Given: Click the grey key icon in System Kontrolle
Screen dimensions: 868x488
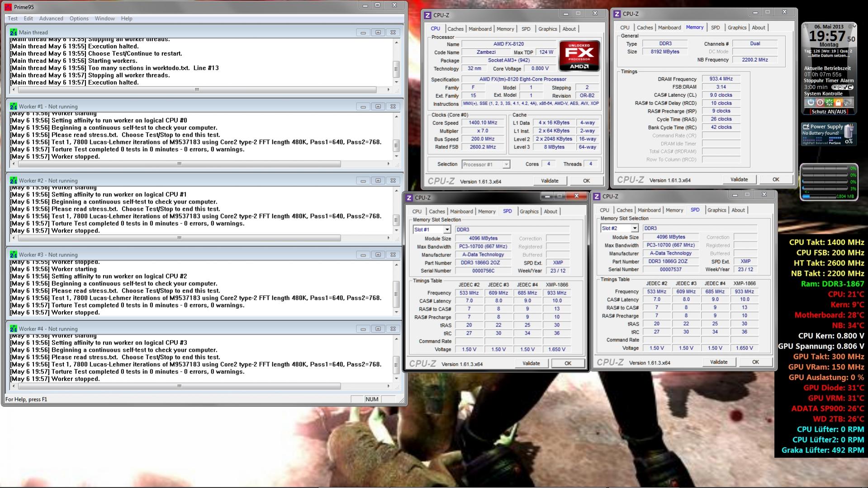Looking at the screenshot, I should (848, 103).
